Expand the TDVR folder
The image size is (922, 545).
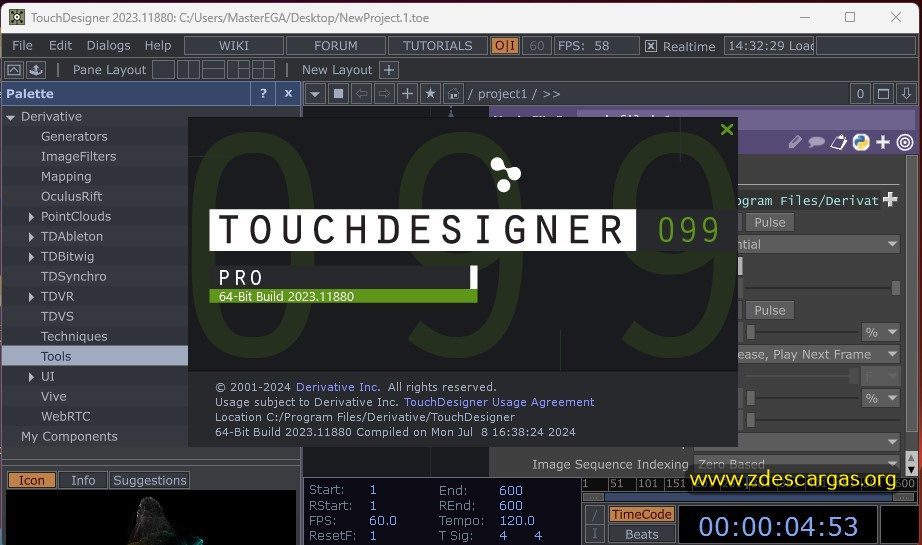[31, 297]
